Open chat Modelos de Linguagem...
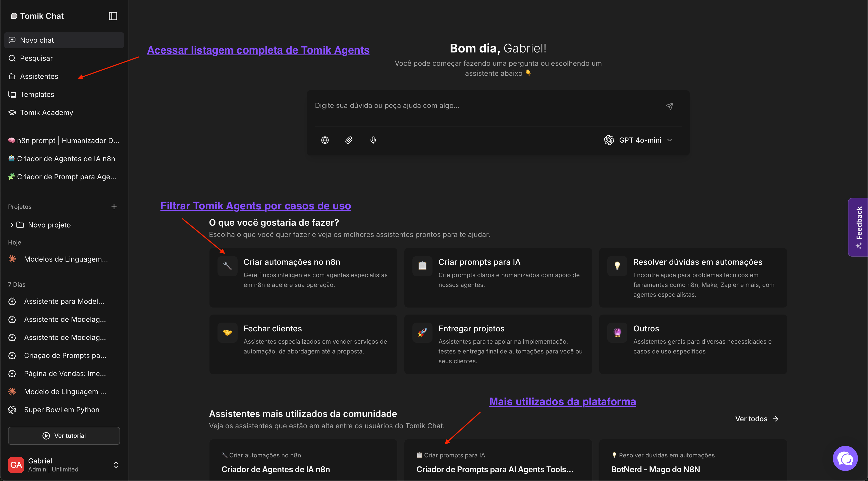Image resolution: width=868 pixels, height=481 pixels. click(x=64, y=259)
